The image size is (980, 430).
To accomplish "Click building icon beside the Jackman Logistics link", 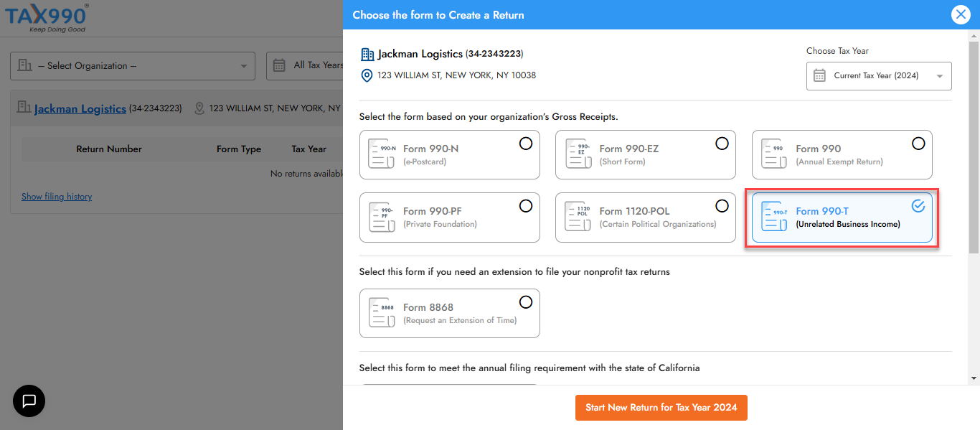I will [x=24, y=108].
